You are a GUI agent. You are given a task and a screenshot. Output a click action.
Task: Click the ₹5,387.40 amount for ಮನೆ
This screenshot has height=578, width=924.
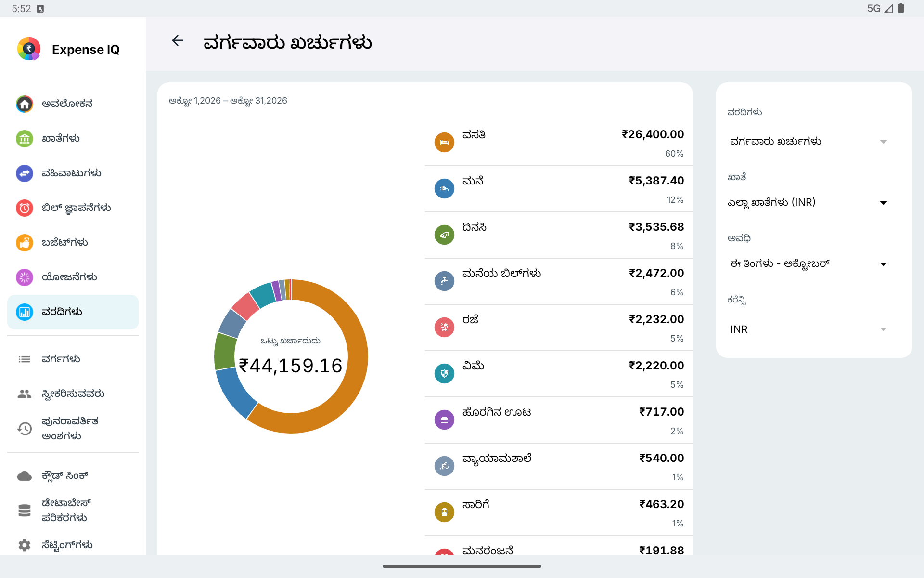(656, 181)
